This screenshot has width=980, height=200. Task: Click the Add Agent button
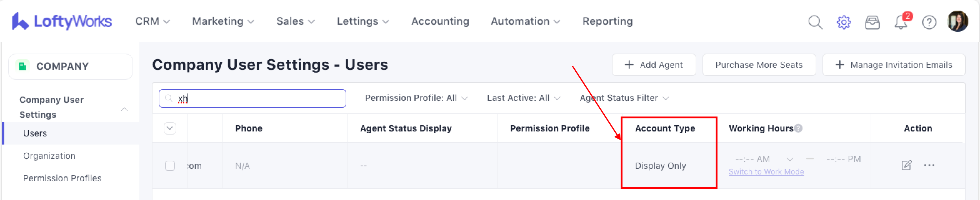(x=653, y=65)
